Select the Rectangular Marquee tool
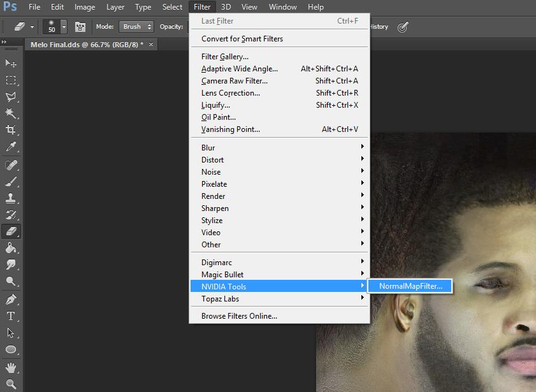The height and width of the screenshot is (392, 536). pyautogui.click(x=11, y=80)
